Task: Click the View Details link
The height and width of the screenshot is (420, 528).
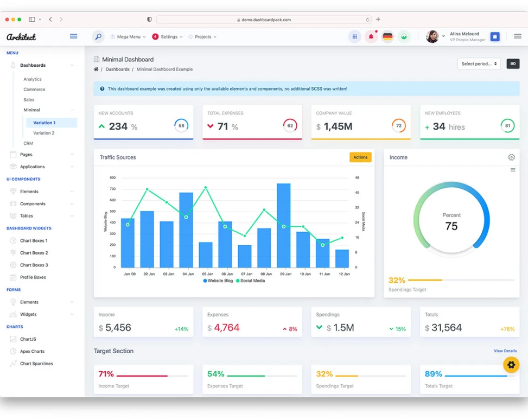Action: pyautogui.click(x=505, y=351)
